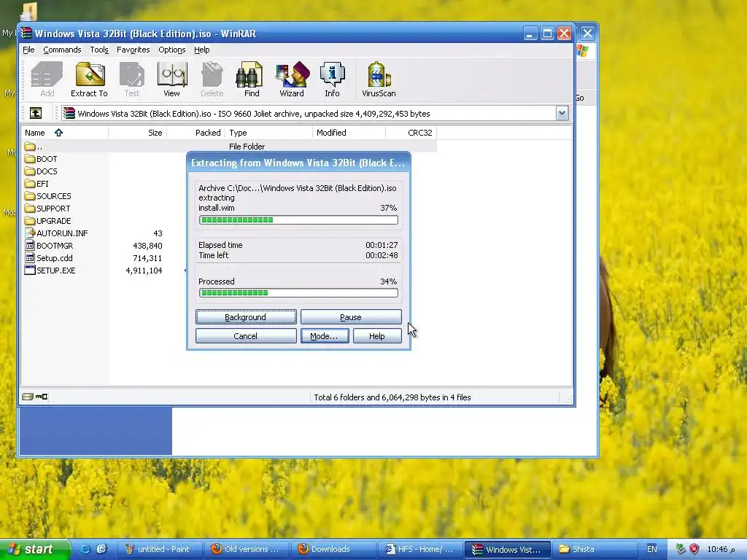Click the install.wim 37% progress bar
This screenshot has width=747, height=560.
[x=298, y=220]
